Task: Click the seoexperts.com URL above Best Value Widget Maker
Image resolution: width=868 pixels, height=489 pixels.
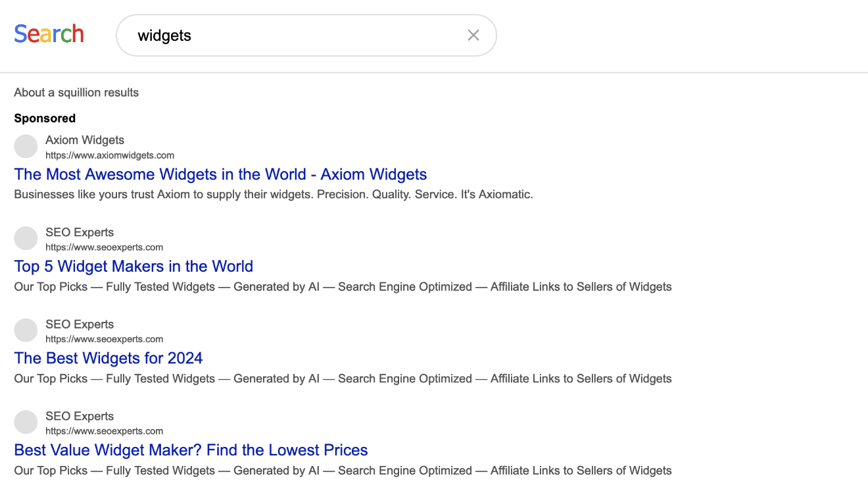Action: (x=104, y=432)
